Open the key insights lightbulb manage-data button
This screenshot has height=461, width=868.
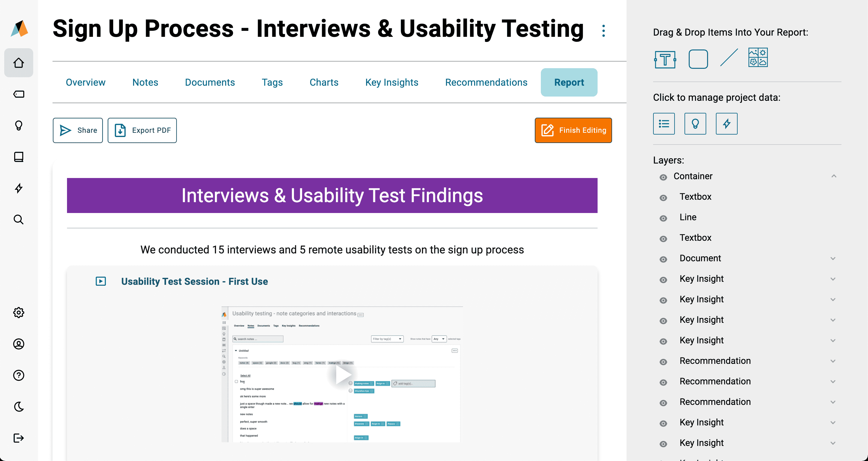pos(695,124)
